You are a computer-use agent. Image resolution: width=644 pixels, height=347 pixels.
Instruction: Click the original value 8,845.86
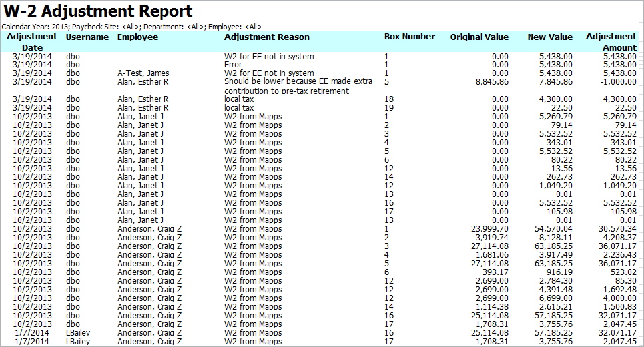(492, 82)
